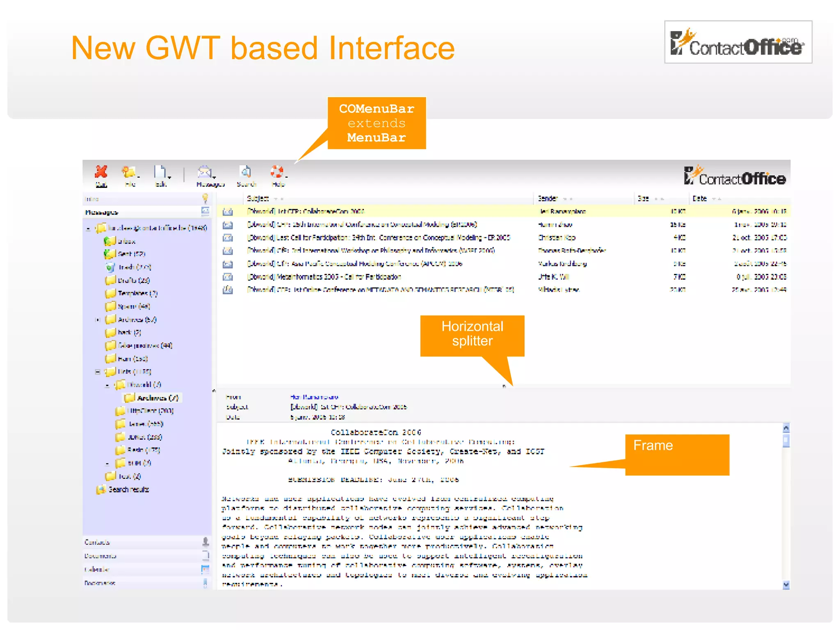840x630 pixels.
Task: Click the vertical splitter arrow beside folder tree
Action: coord(214,391)
